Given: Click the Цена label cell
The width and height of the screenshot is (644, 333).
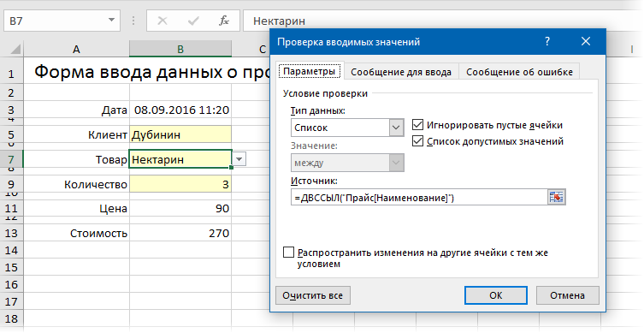Looking at the screenshot, I should click(x=76, y=208).
